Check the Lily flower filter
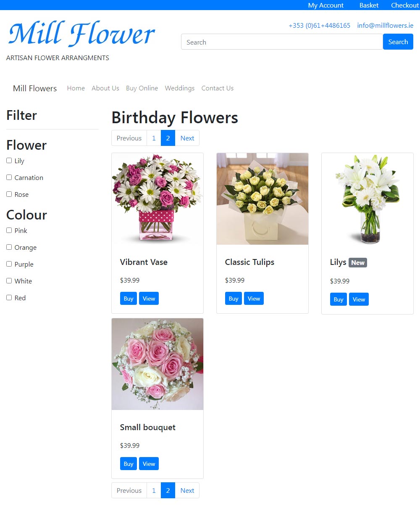Screen dimensions: 420x505 [9, 161]
